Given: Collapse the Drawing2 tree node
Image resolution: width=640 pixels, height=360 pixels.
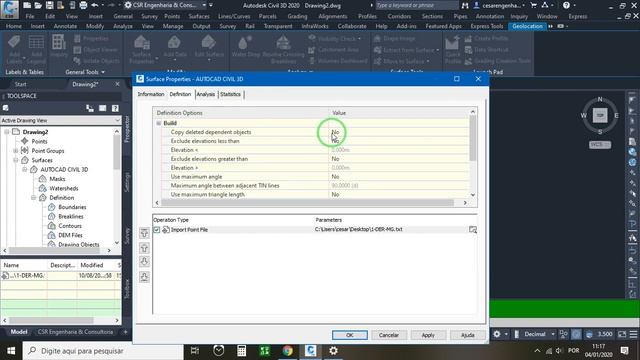Looking at the screenshot, I should [7, 132].
